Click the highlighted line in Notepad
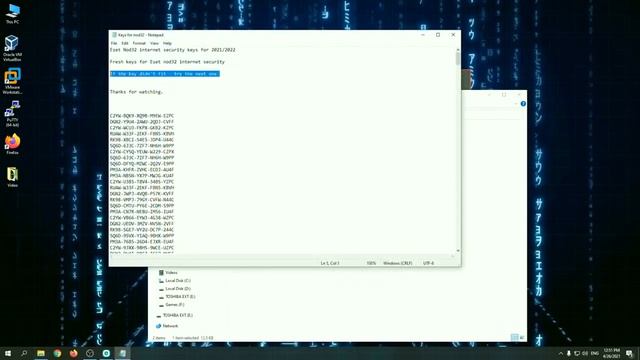 165,74
